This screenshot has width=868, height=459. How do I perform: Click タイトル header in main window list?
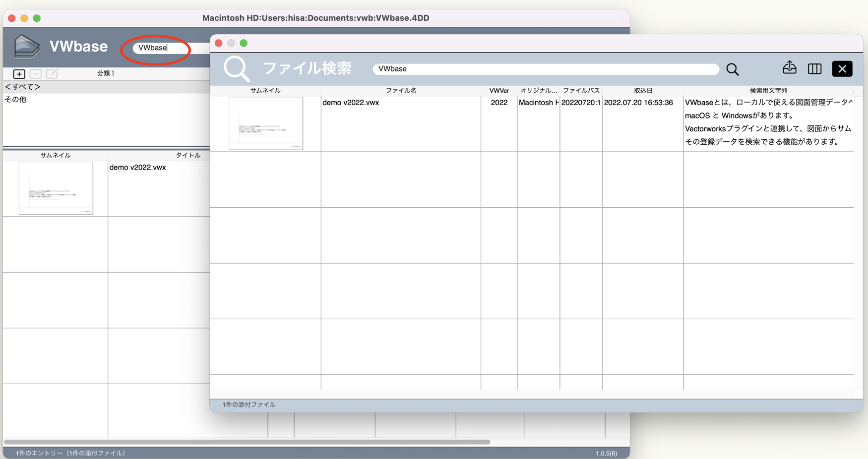(188, 155)
